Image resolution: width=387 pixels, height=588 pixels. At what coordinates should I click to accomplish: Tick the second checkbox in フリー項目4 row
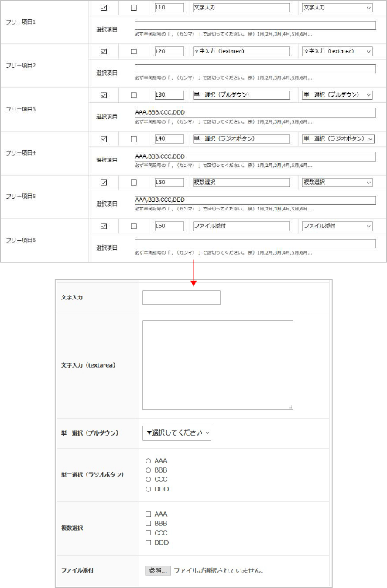(134, 138)
